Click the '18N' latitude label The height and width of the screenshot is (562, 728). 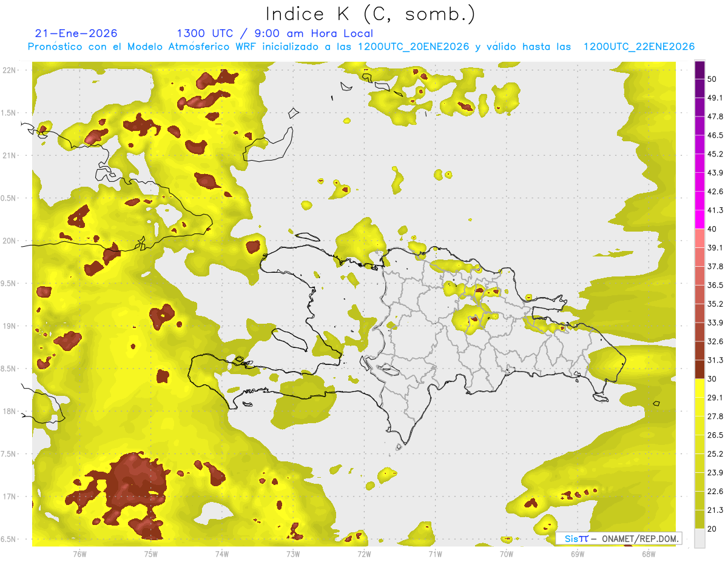[x=9, y=412]
